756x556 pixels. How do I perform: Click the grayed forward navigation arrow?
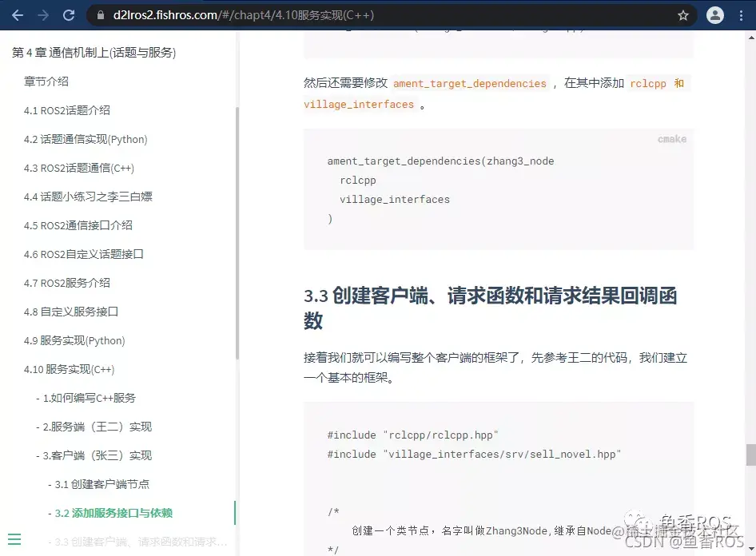point(42,14)
